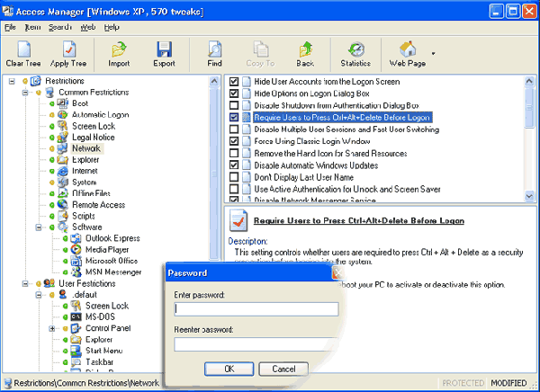Screen dimensions: 540x392
Task: Open the Help menu
Action: [x=112, y=28]
